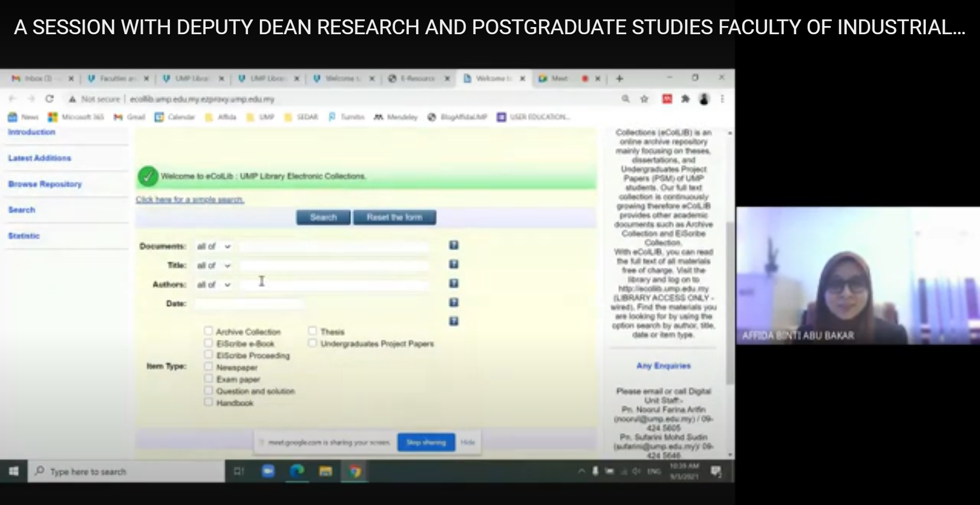Open the Microsoft 365 bookmark
Image resolution: width=980 pixels, height=505 pixels.
pyautogui.click(x=76, y=117)
